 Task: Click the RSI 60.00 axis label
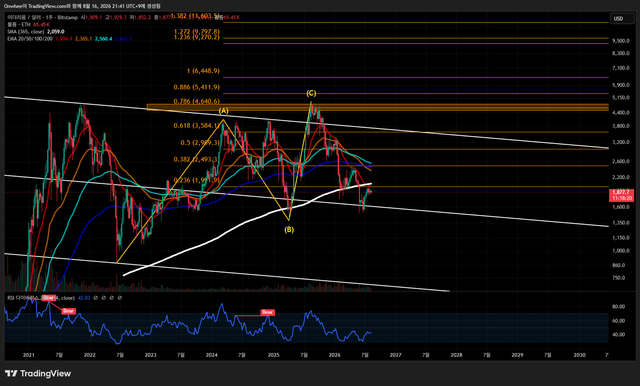(619, 321)
